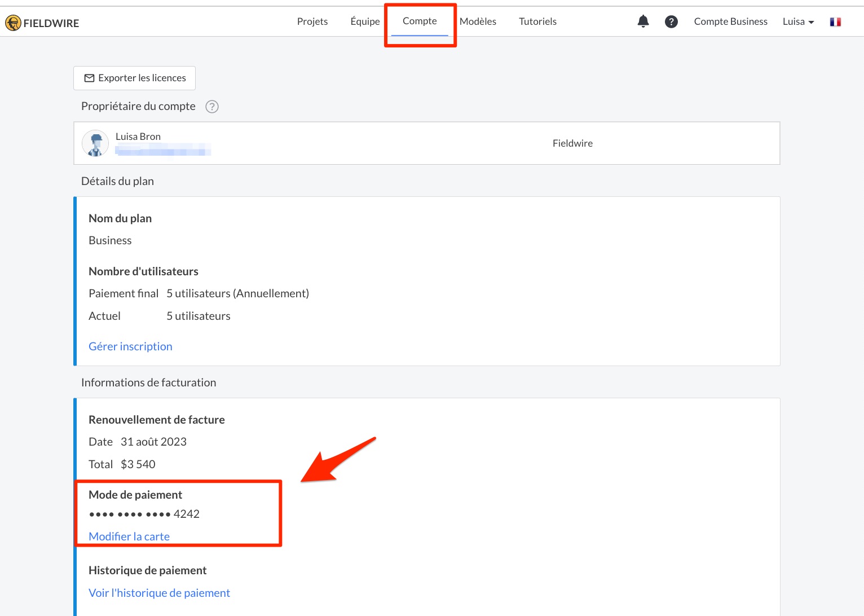Click the 'Paiement final' label

[x=124, y=293]
